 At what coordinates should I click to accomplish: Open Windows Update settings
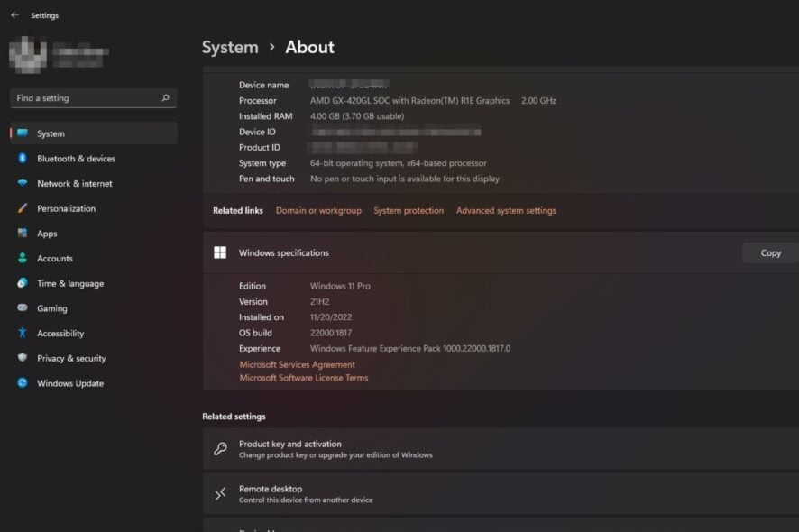93,383
